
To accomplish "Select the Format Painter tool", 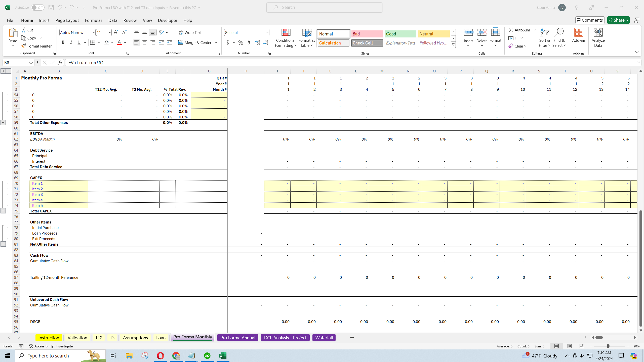I will [37, 46].
